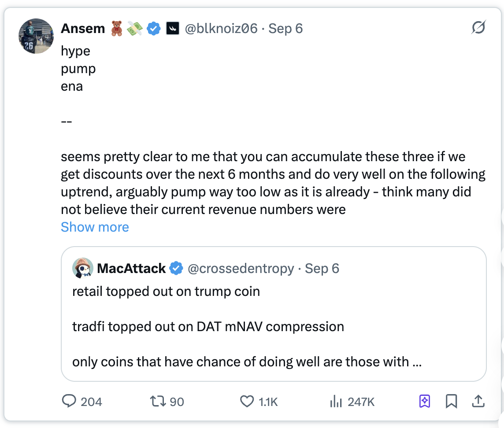Screen dimensions: 504x428
Task: Share the post via share icon
Action: (478, 401)
